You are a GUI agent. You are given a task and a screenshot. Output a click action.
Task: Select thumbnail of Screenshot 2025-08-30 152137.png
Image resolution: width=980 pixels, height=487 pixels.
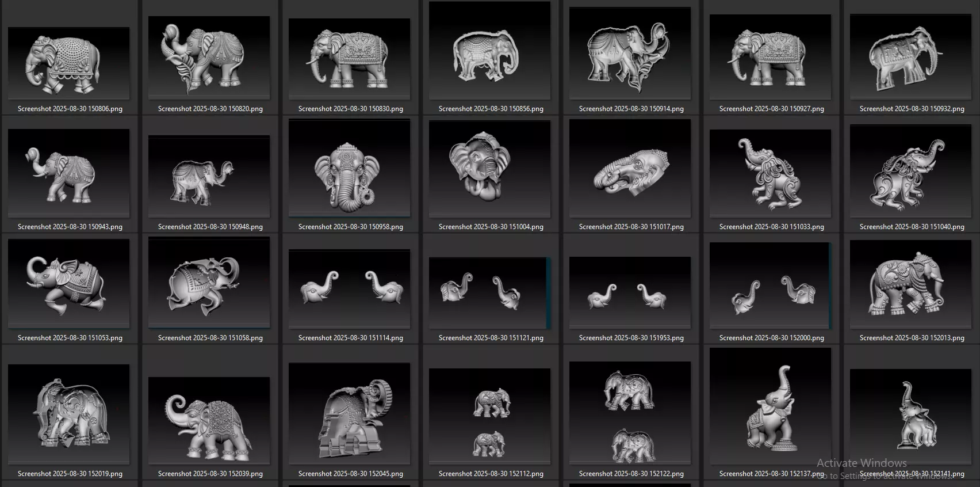771,406
